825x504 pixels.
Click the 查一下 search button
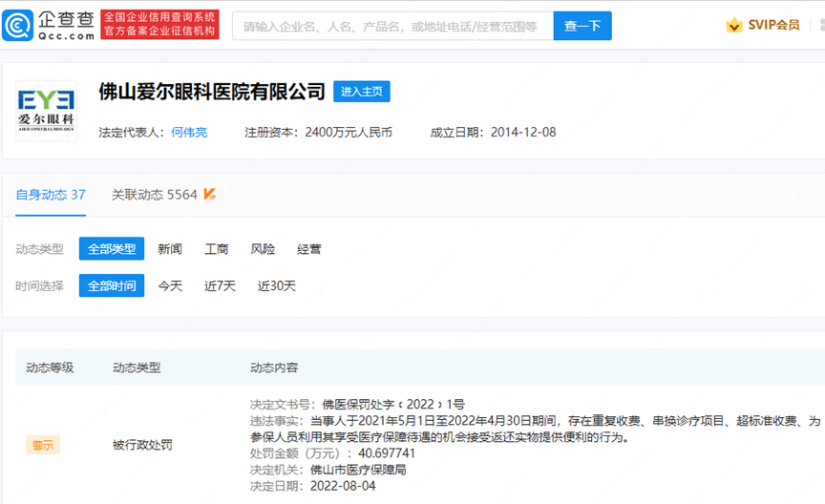coord(582,26)
